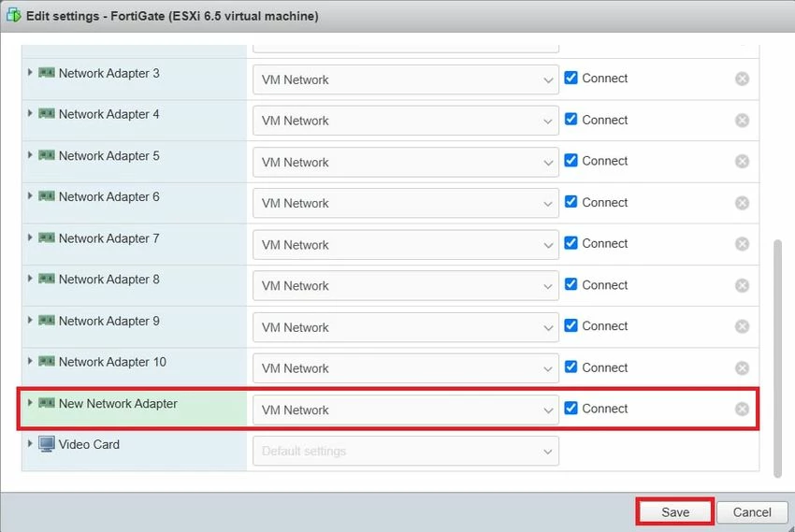Expand the Video Card row arrow
The height and width of the screenshot is (532, 795).
30,444
